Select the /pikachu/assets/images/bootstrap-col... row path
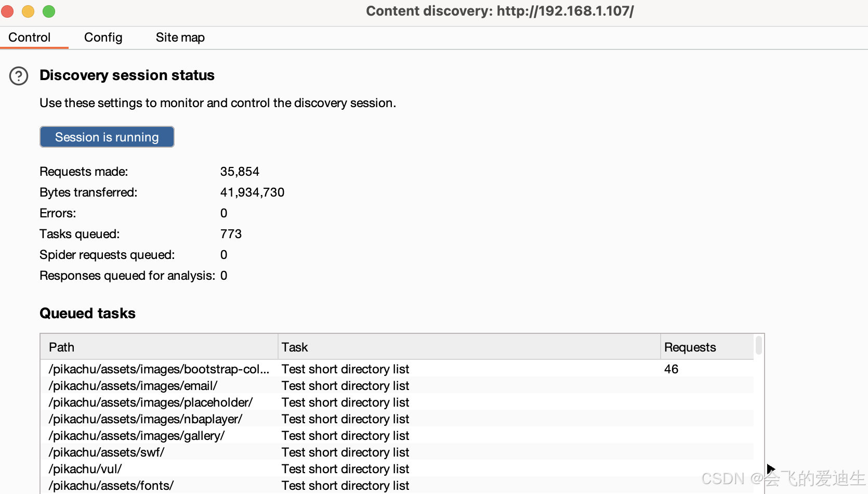The image size is (868, 494). tap(159, 369)
